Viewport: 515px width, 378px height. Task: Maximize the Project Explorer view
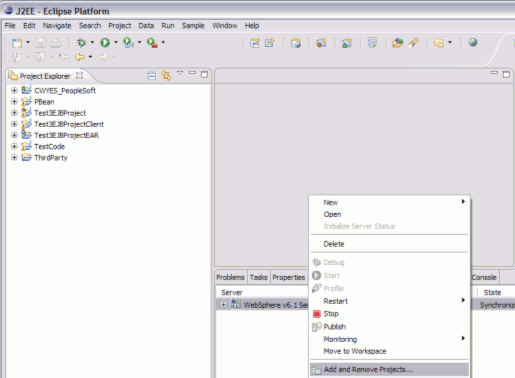[x=204, y=74]
